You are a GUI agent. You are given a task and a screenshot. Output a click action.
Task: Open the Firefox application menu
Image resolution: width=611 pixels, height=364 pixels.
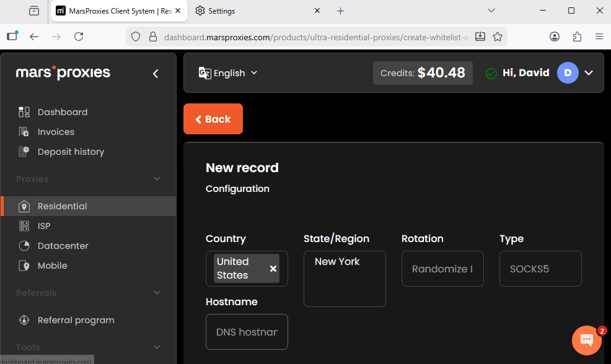599,37
